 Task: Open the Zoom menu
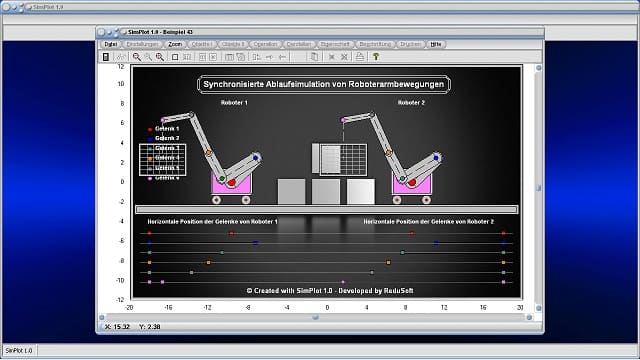point(175,44)
